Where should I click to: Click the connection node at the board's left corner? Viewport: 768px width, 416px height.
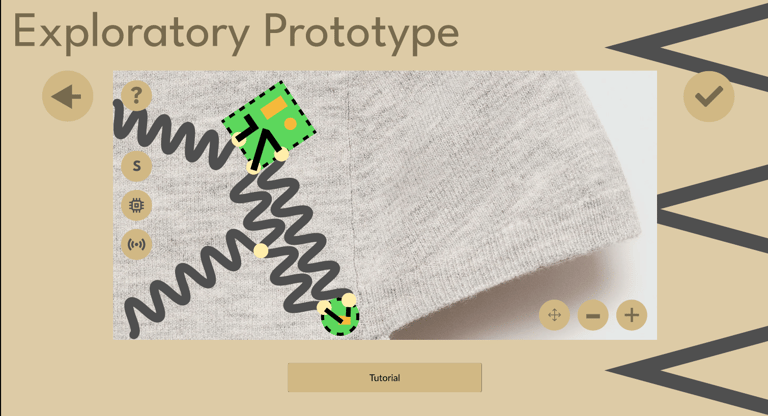pyautogui.click(x=239, y=138)
